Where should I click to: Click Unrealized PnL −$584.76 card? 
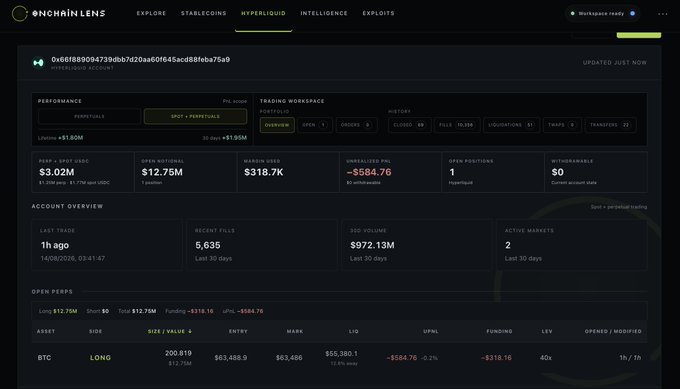point(390,172)
